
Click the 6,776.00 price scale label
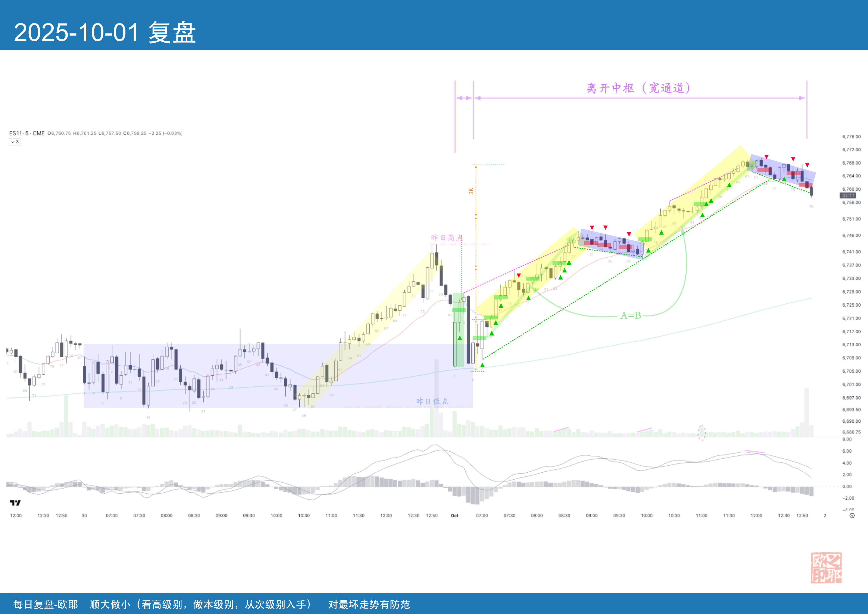click(x=851, y=137)
